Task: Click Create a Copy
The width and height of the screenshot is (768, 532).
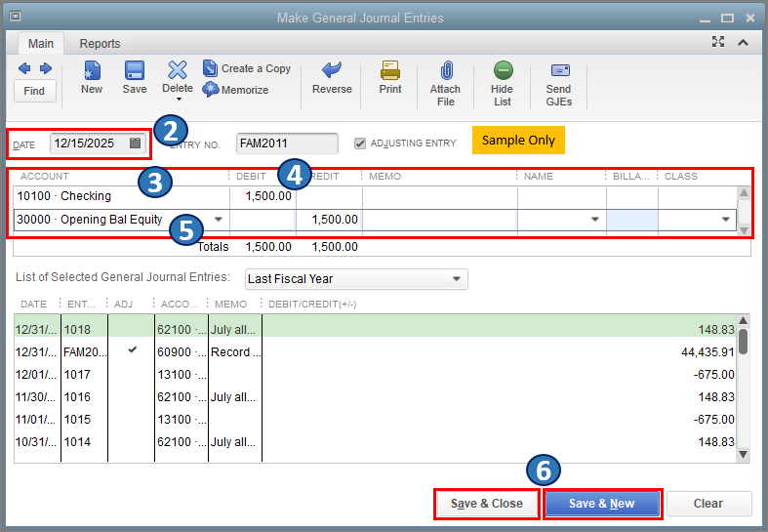Action: [247, 68]
